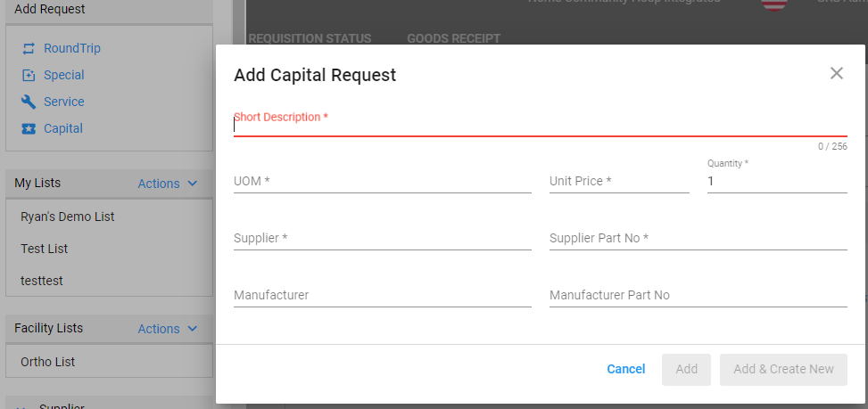868x409 pixels.
Task: Switch to the Requisition Status tab
Action: (310, 38)
